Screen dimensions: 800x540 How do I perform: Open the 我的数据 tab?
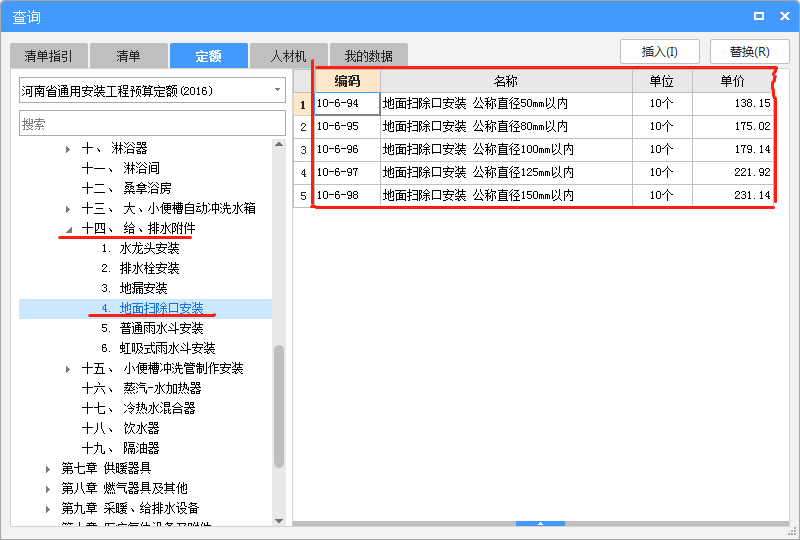pyautogui.click(x=368, y=56)
